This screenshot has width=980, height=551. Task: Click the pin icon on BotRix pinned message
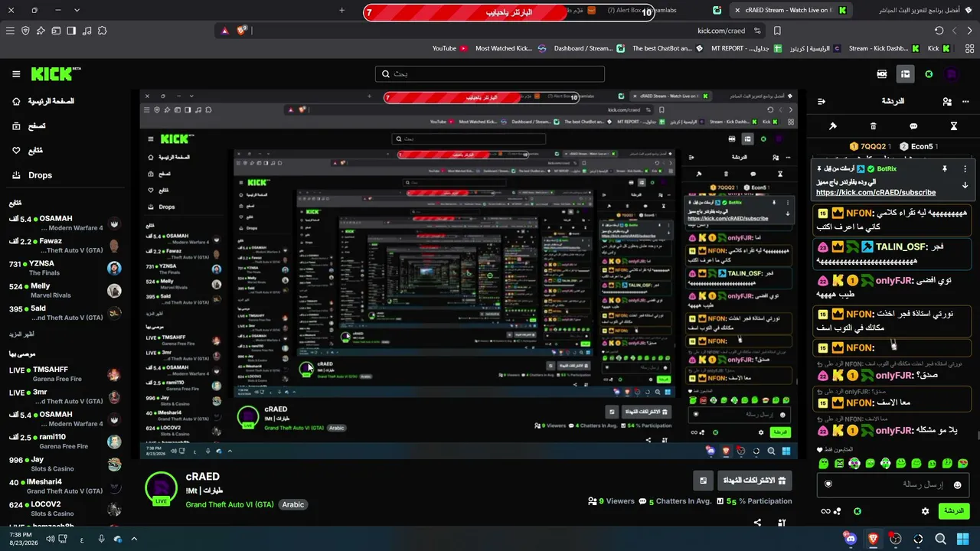coord(945,168)
